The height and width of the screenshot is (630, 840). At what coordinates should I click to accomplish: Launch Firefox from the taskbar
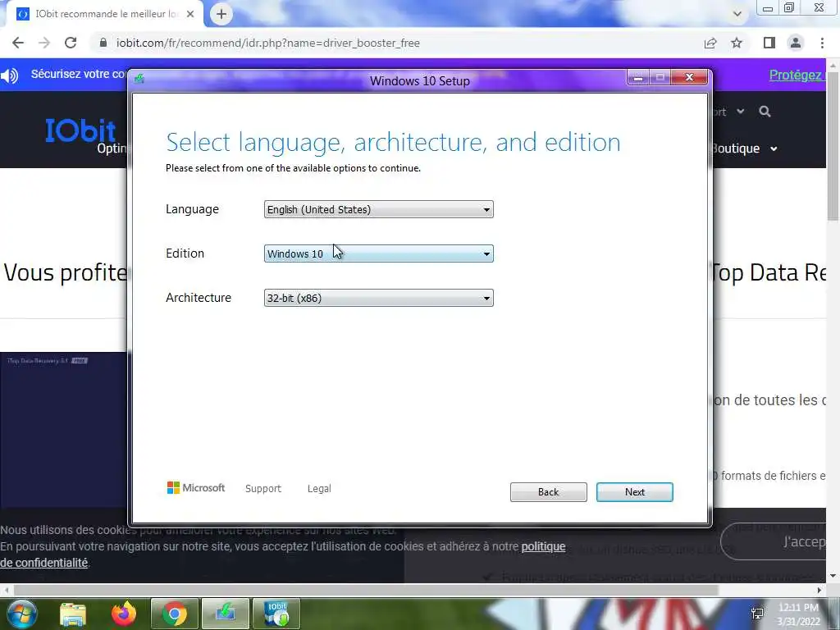tap(124, 614)
